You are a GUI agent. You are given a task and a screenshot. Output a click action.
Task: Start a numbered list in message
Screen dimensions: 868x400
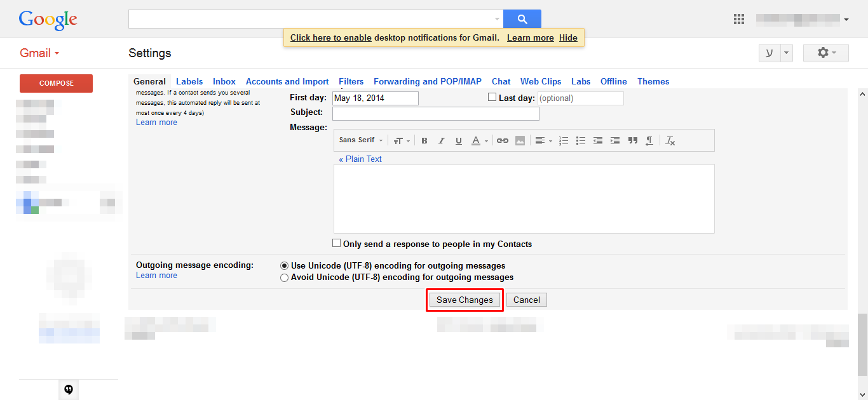tap(563, 141)
